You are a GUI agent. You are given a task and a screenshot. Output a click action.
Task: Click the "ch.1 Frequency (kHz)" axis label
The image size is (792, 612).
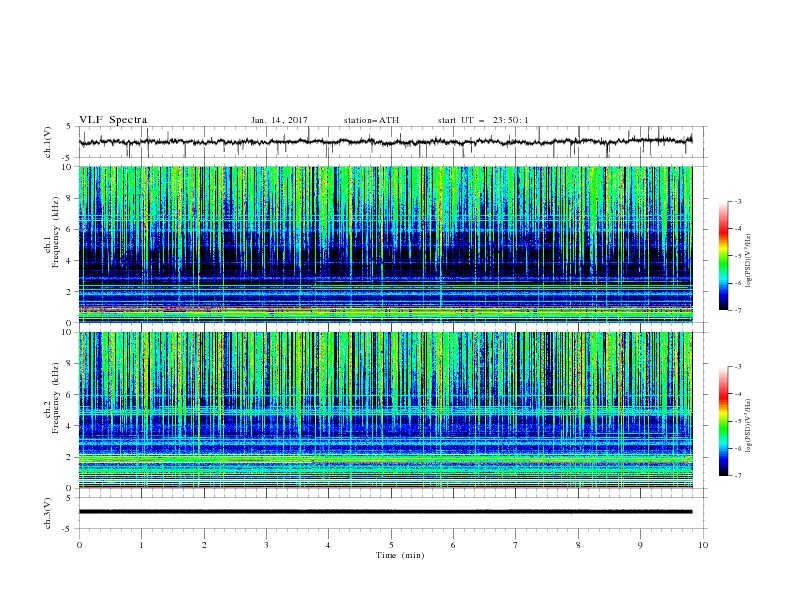coord(53,230)
